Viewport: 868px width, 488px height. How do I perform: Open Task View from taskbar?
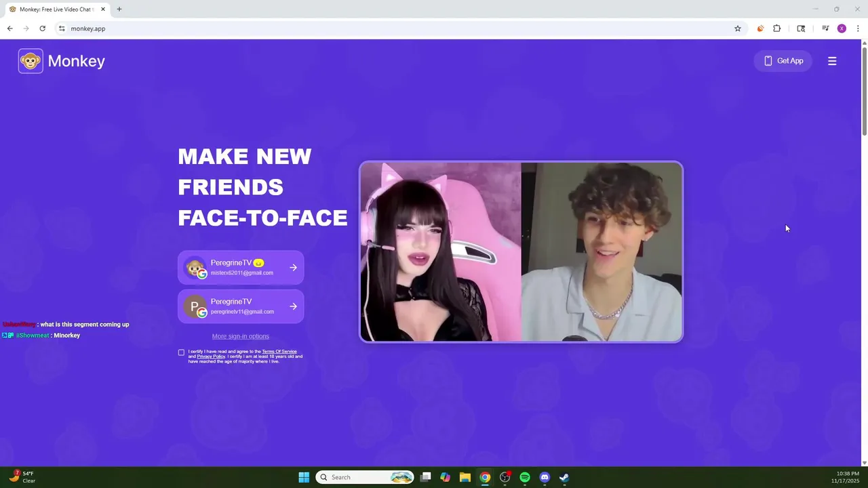pos(425,477)
